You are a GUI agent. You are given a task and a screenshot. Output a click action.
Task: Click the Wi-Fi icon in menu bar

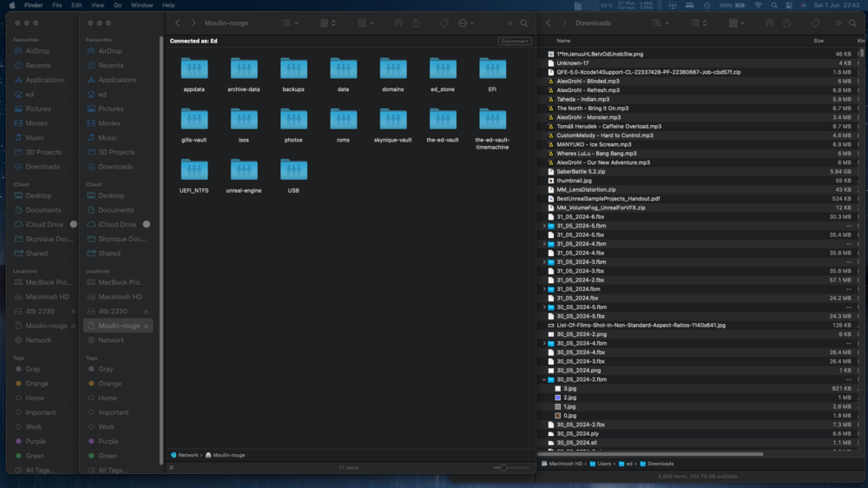click(x=759, y=5)
